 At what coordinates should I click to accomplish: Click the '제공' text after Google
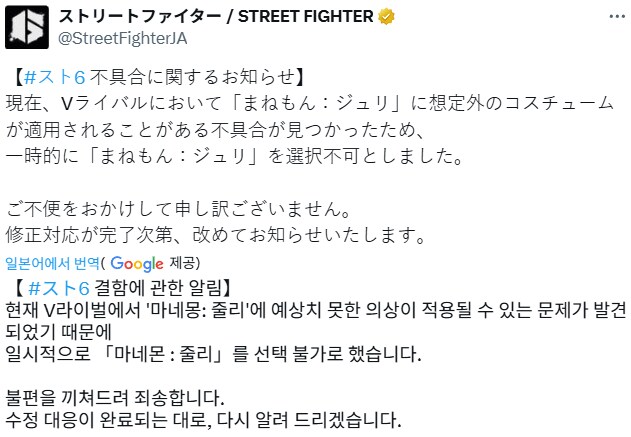tap(185, 264)
